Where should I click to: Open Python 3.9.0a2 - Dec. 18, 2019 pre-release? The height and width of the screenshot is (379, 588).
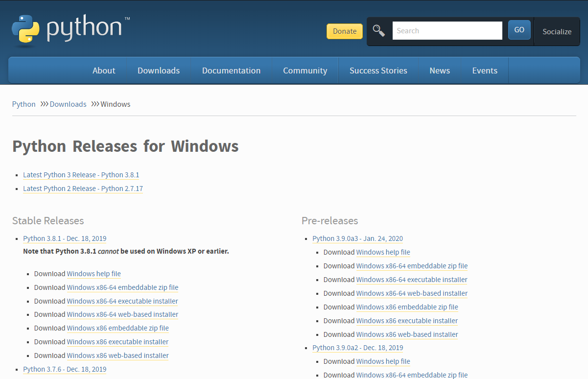[x=358, y=348]
